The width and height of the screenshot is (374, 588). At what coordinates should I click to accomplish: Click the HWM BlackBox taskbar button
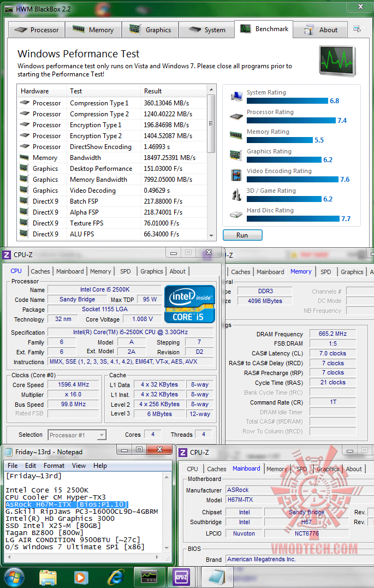pyautogui.click(x=149, y=577)
